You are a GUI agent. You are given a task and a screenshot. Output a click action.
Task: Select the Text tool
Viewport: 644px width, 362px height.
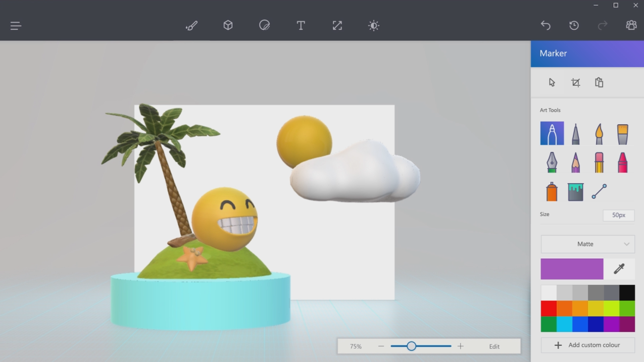(x=301, y=25)
